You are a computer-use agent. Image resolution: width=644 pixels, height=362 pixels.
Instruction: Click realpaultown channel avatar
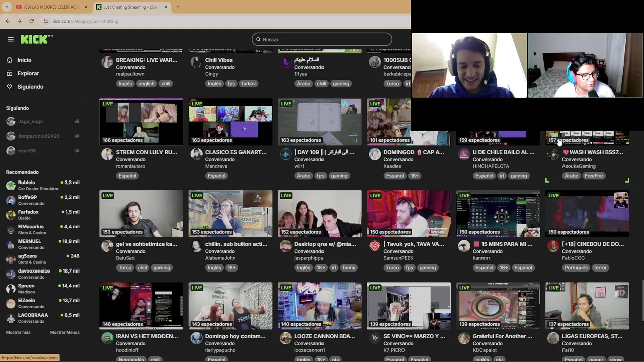click(x=107, y=62)
